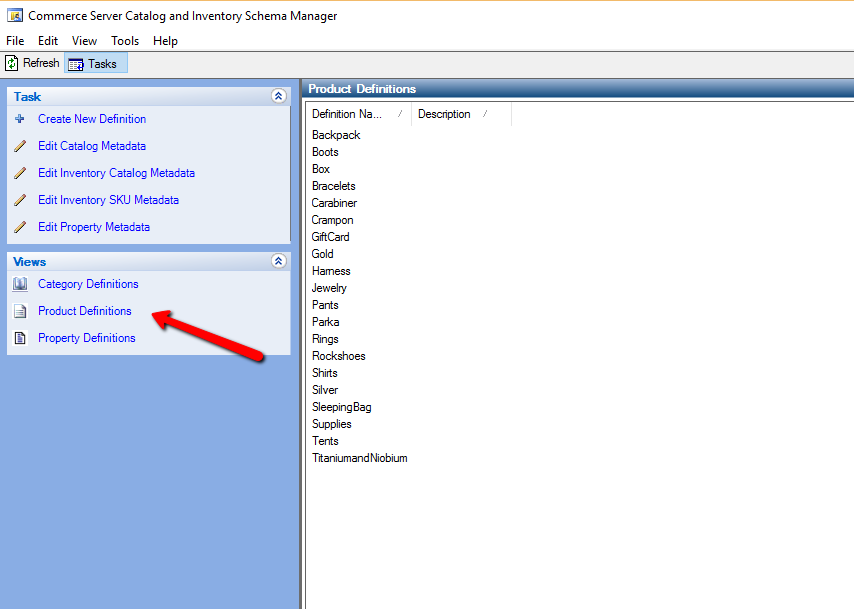Select the Supplies definition row

[x=332, y=424]
